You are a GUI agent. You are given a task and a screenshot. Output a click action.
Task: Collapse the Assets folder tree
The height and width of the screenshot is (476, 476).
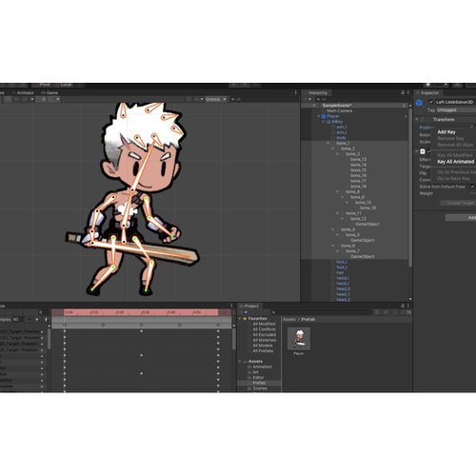click(x=240, y=361)
